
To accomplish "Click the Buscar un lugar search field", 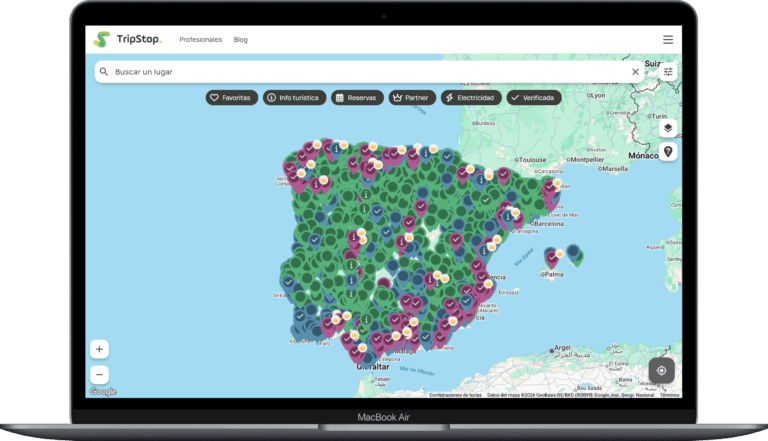I will 370,72.
